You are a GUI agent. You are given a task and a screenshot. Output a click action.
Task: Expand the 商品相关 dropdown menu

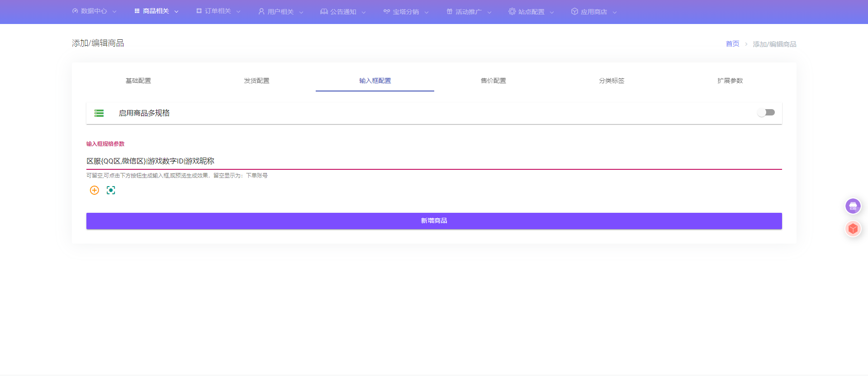click(156, 11)
